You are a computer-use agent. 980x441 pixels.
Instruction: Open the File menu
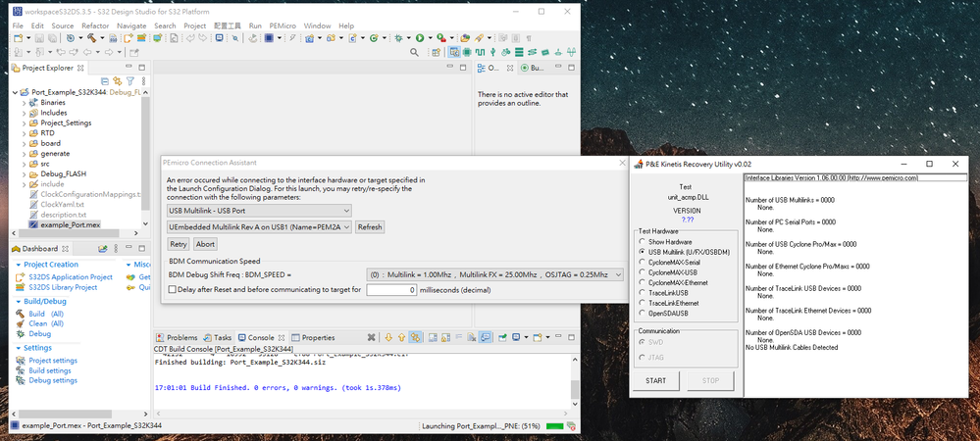18,25
